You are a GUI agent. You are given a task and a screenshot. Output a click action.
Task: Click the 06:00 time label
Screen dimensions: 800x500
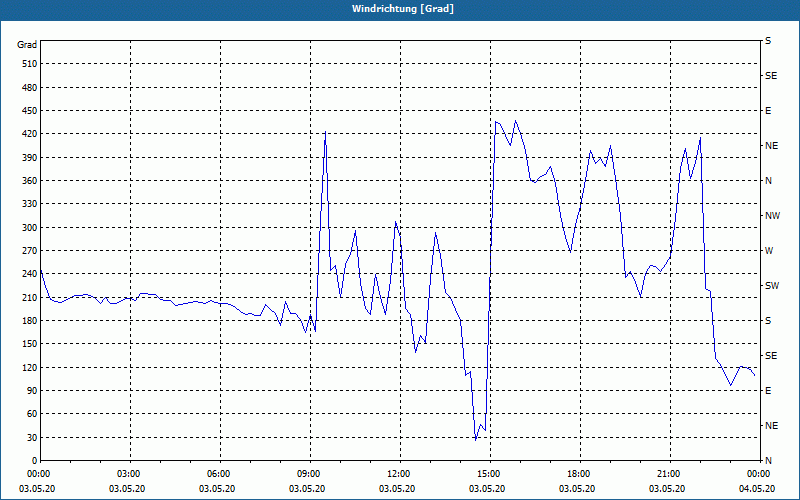click(x=218, y=474)
